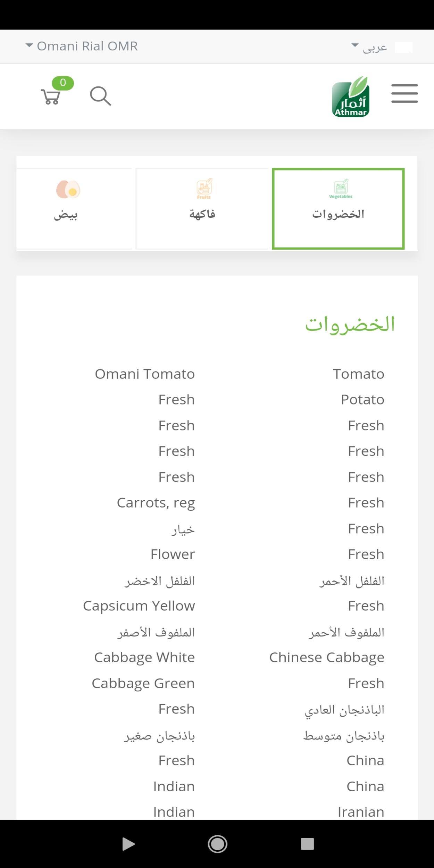Expand the Omani Rial OMR currency dropdown
The height and width of the screenshot is (868, 434).
(82, 46)
